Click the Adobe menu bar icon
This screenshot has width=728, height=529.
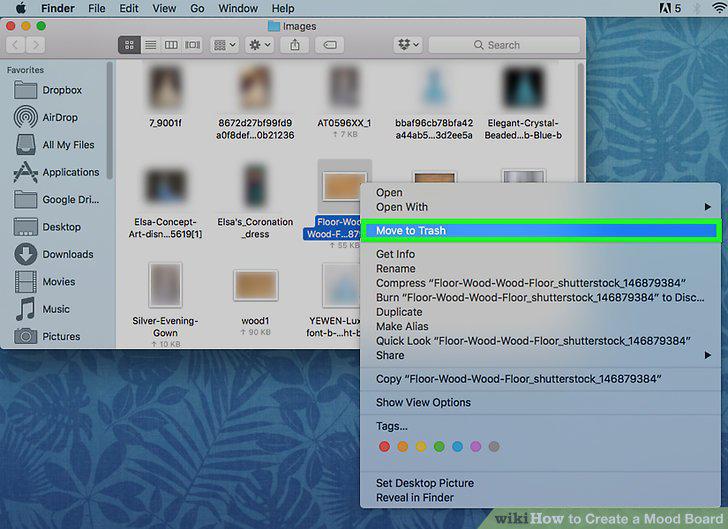point(665,8)
